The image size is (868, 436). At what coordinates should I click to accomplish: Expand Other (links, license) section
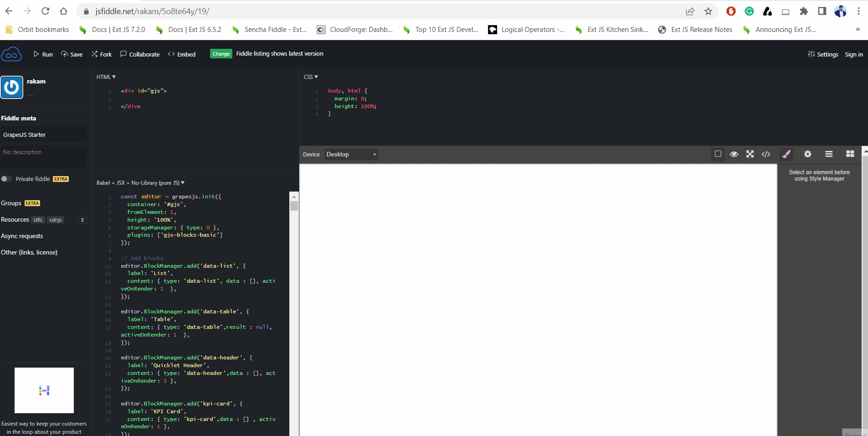pyautogui.click(x=29, y=253)
